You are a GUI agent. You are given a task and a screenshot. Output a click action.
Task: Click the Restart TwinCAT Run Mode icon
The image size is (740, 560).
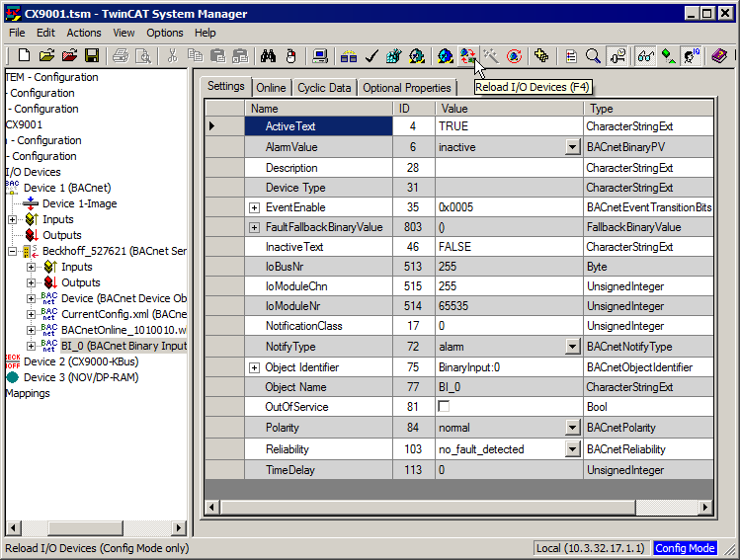coord(417,56)
